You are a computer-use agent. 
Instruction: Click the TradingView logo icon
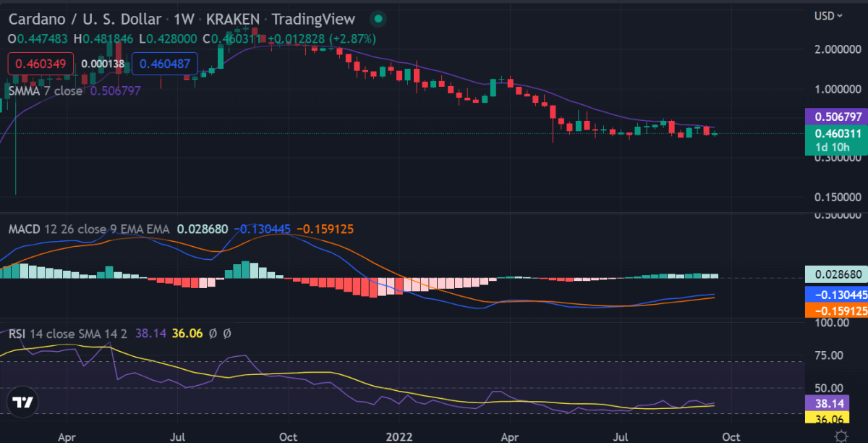(23, 402)
